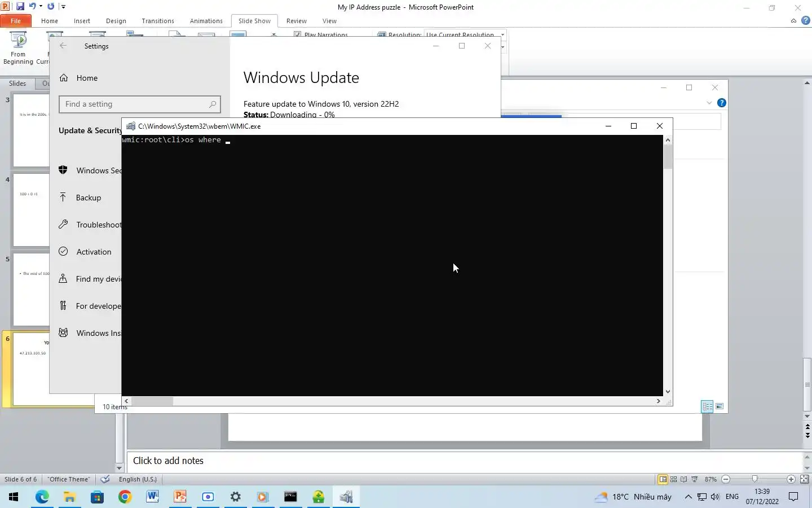Click the WMIC console down scroll arrow

pyautogui.click(x=668, y=391)
